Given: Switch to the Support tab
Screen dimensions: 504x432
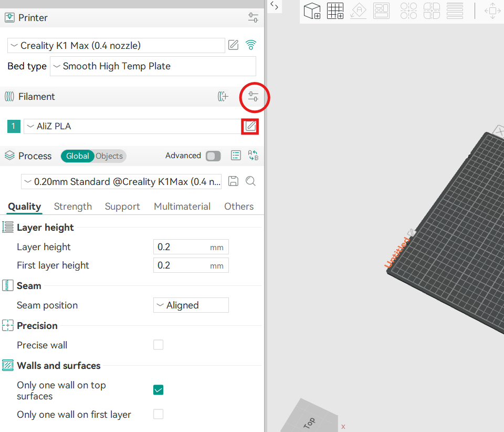Looking at the screenshot, I should [122, 206].
